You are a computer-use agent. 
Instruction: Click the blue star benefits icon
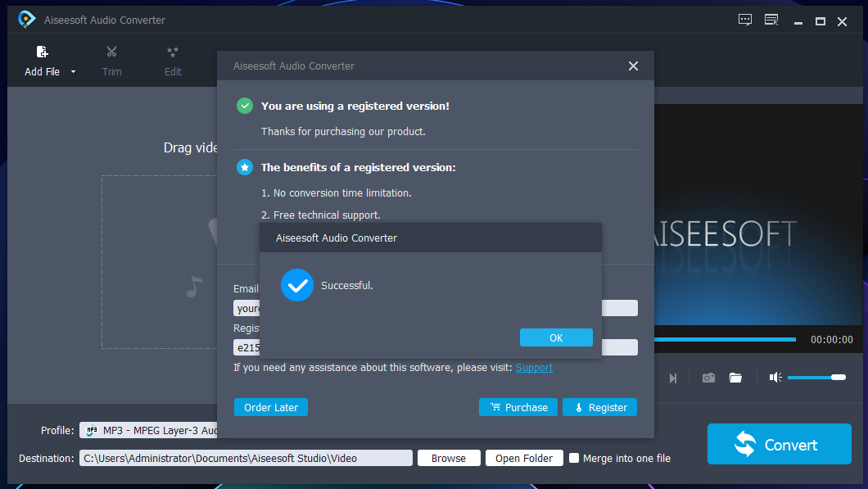pos(245,167)
